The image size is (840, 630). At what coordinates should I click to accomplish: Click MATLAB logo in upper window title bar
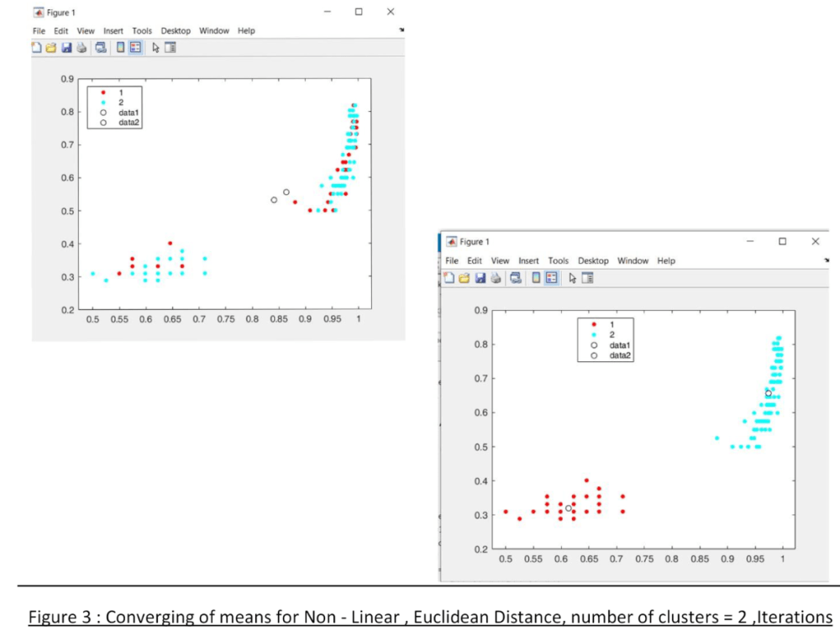[39, 13]
